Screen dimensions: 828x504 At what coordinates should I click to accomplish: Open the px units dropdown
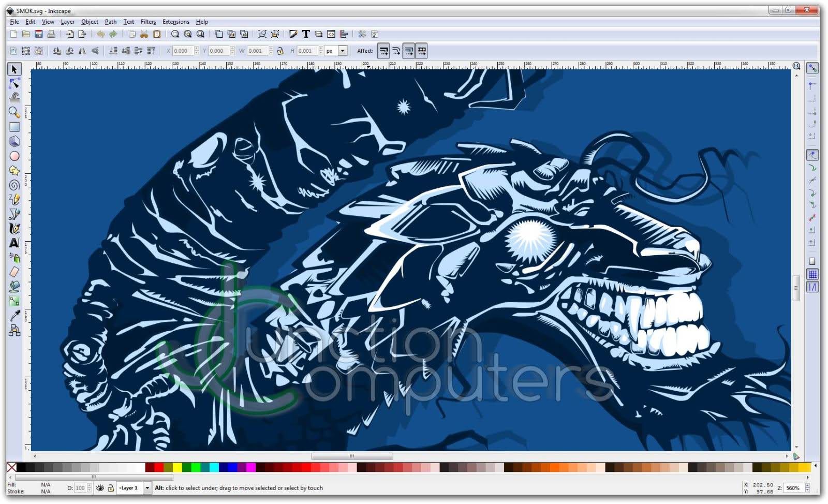(x=343, y=51)
